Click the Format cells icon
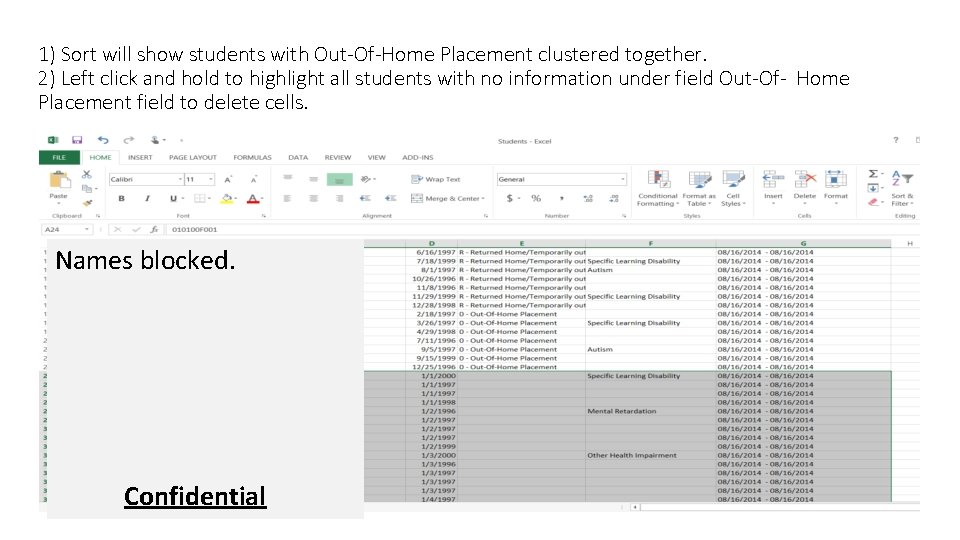The image size is (960, 540). tap(836, 179)
